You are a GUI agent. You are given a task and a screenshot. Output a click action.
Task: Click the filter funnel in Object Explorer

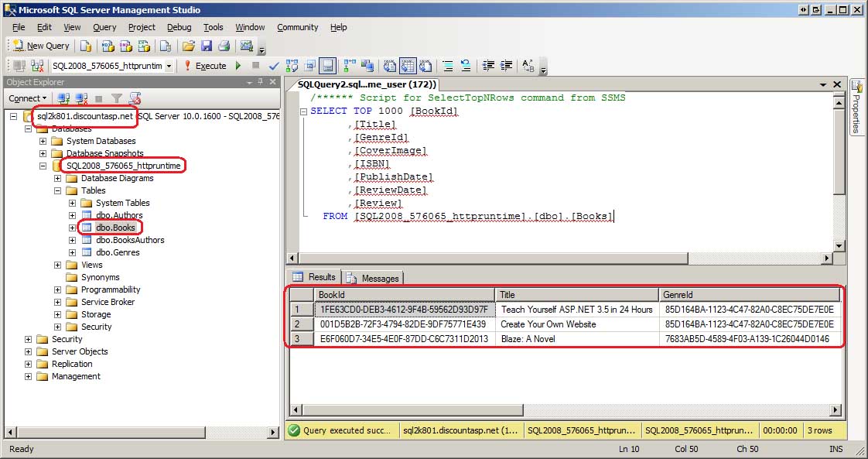[x=117, y=98]
